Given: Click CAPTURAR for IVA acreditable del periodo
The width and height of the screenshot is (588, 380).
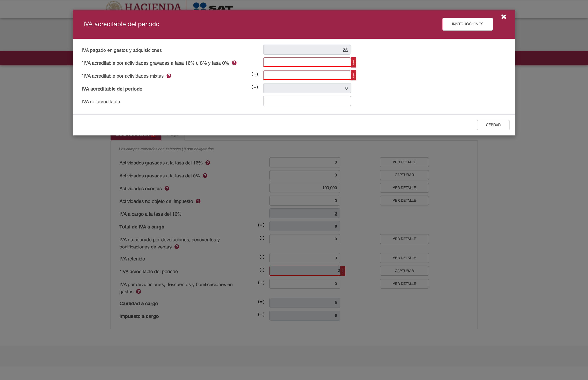Looking at the screenshot, I should coord(404,271).
